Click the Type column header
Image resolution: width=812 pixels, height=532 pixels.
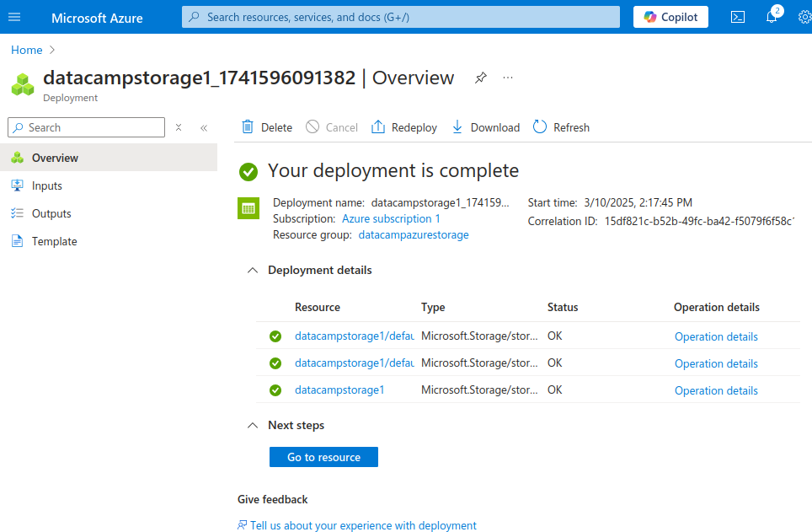tap(433, 307)
